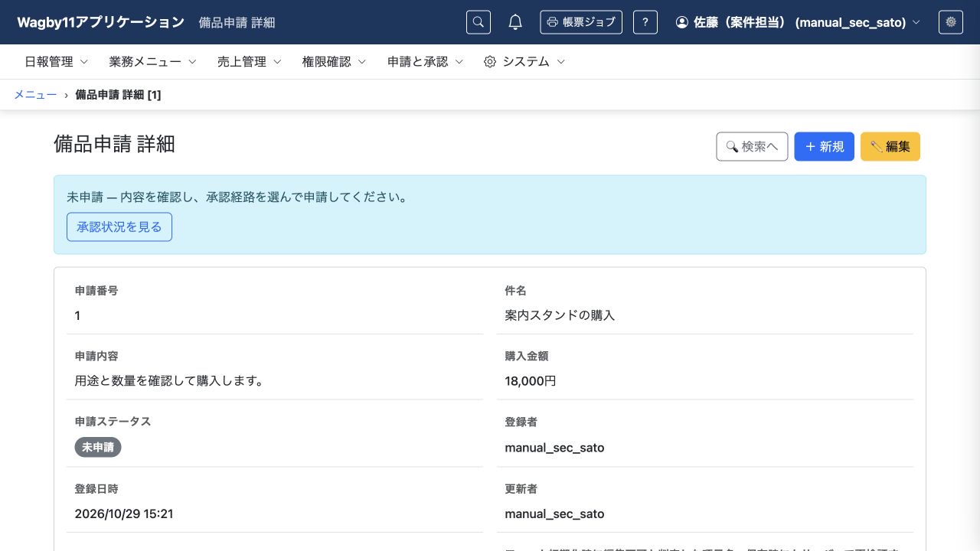Go to メニュー breadcrumb link
Image resolution: width=980 pixels, height=551 pixels.
coord(35,95)
